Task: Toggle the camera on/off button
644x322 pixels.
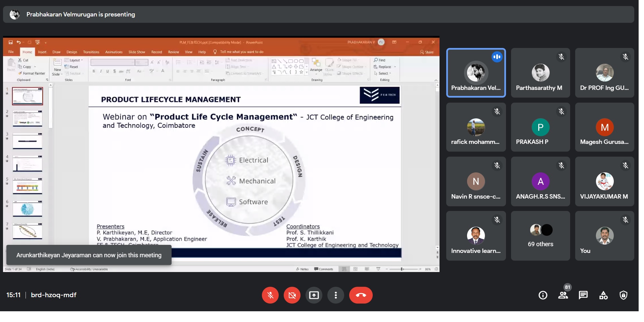Action: coord(292,295)
